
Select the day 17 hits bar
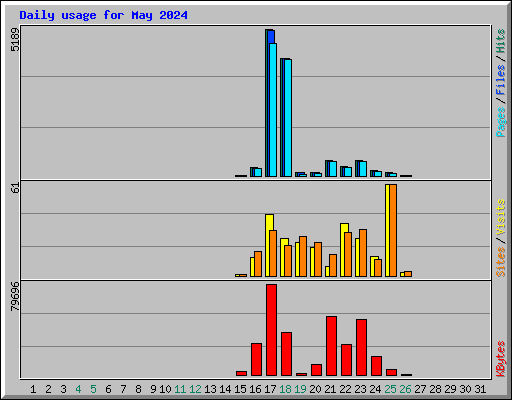[271, 103]
